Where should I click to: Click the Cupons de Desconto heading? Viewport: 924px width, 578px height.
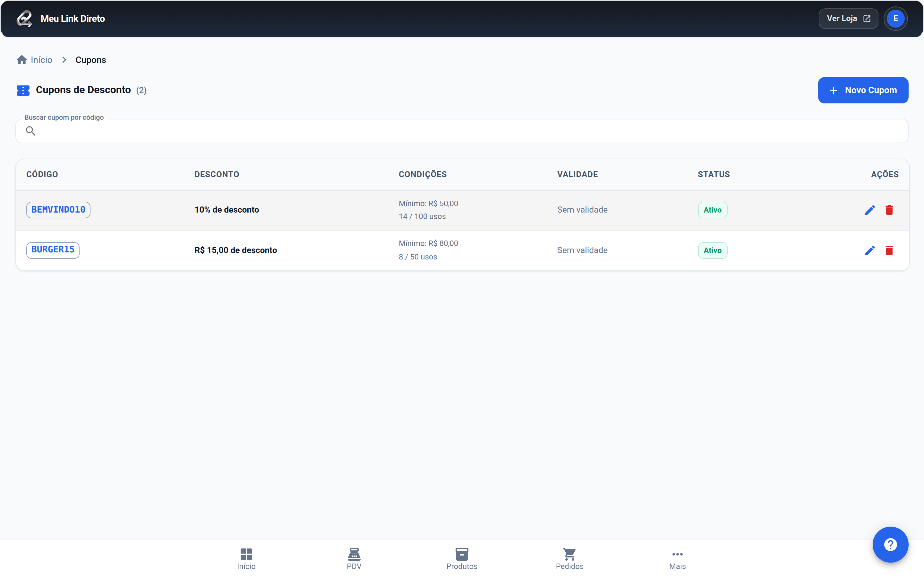point(83,90)
